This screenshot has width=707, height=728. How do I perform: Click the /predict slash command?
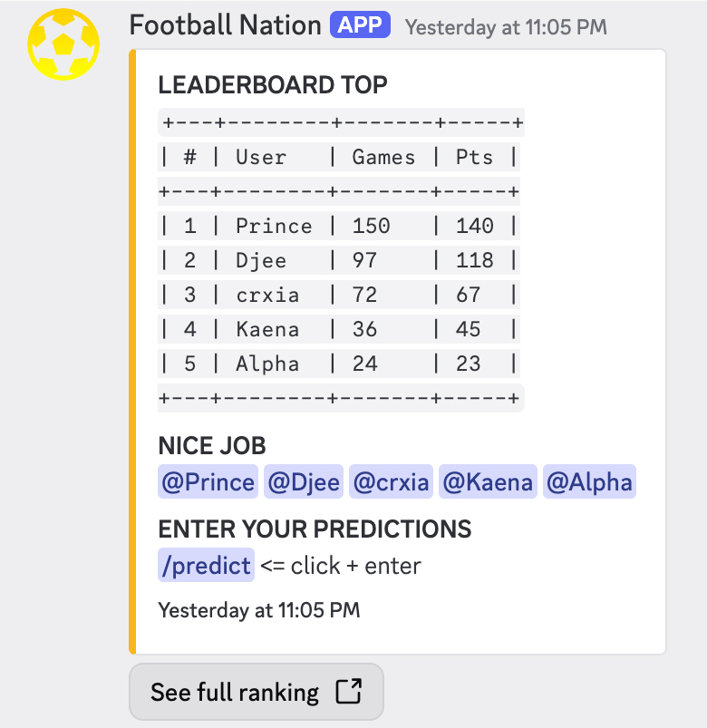[206, 566]
